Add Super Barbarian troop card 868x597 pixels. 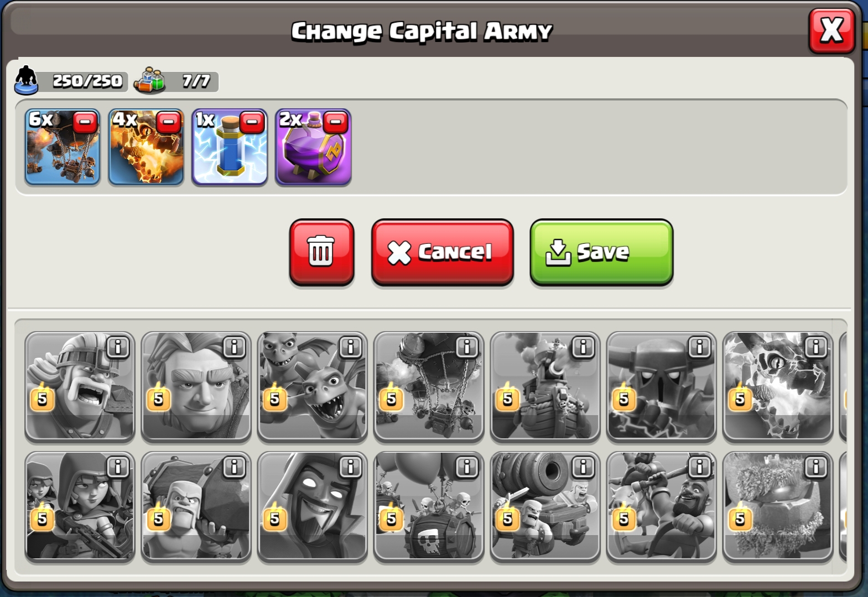80,387
